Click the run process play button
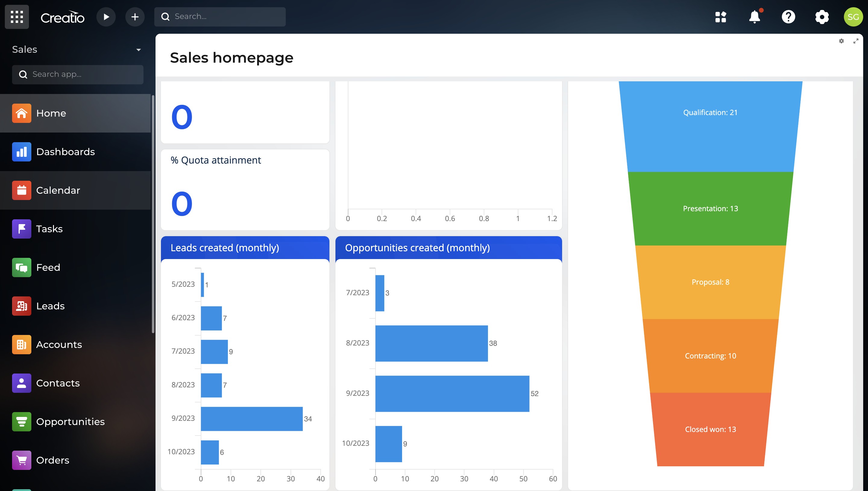868x491 pixels. tap(106, 17)
